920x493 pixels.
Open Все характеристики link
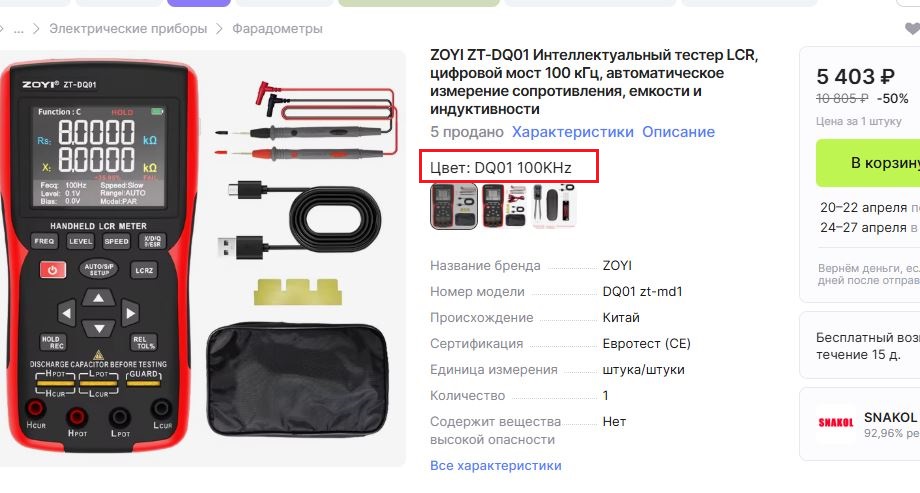pyautogui.click(x=496, y=465)
